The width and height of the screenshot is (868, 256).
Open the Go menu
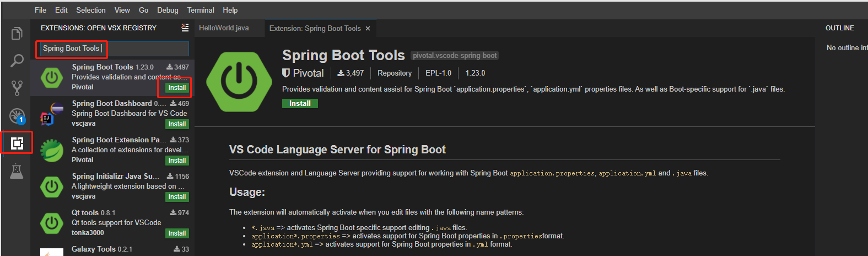143,10
